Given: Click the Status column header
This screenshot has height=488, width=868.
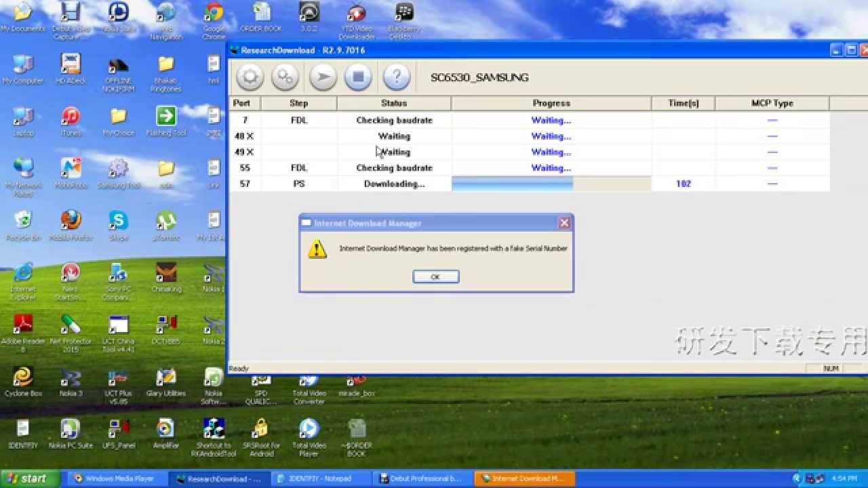Looking at the screenshot, I should (x=394, y=103).
